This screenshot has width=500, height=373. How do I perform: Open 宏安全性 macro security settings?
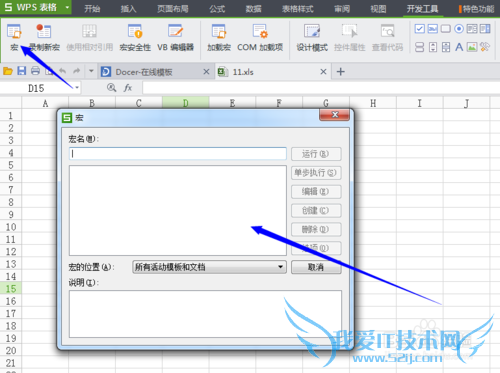tap(135, 37)
